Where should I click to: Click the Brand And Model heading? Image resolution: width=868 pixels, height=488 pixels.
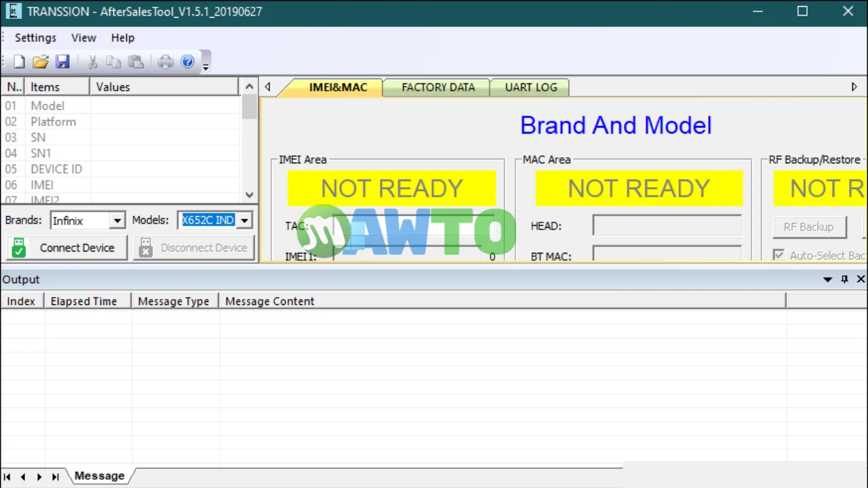616,125
